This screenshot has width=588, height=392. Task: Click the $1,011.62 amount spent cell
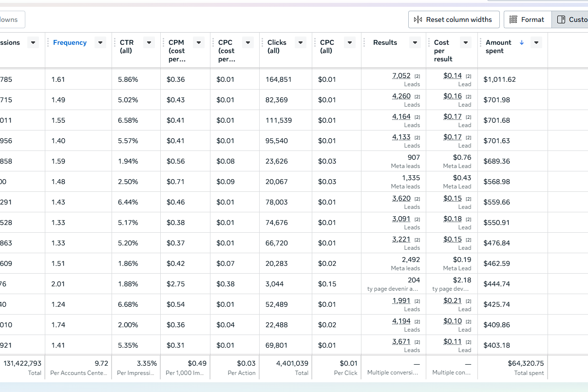point(499,79)
